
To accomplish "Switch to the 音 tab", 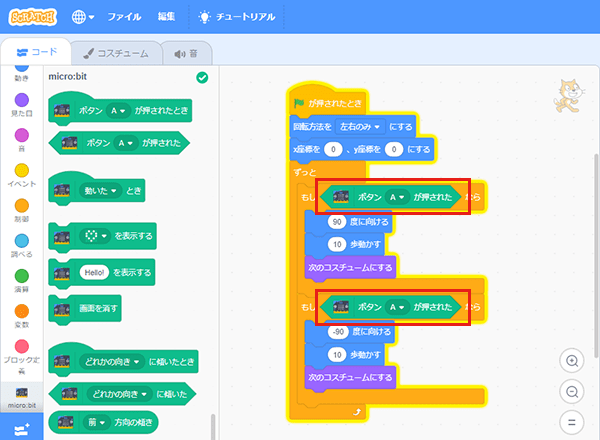I will (186, 54).
